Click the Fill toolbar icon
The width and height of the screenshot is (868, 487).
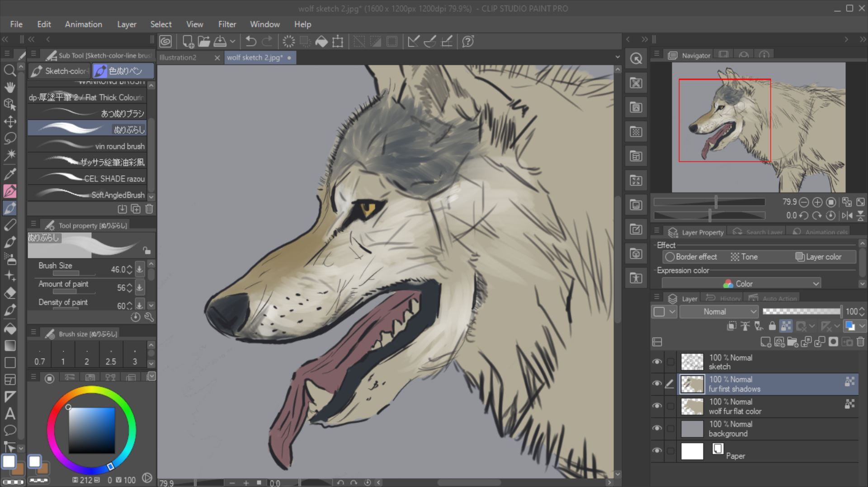[321, 42]
